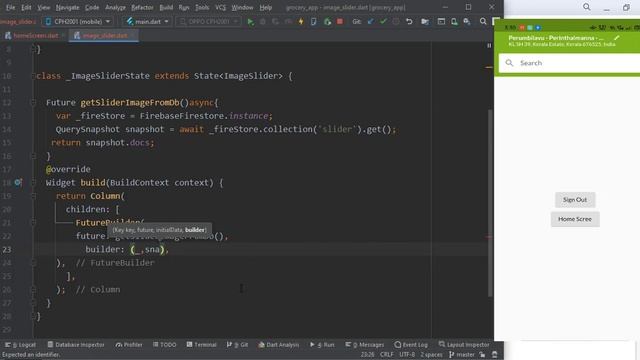Click the Home Scree button in app

click(575, 219)
